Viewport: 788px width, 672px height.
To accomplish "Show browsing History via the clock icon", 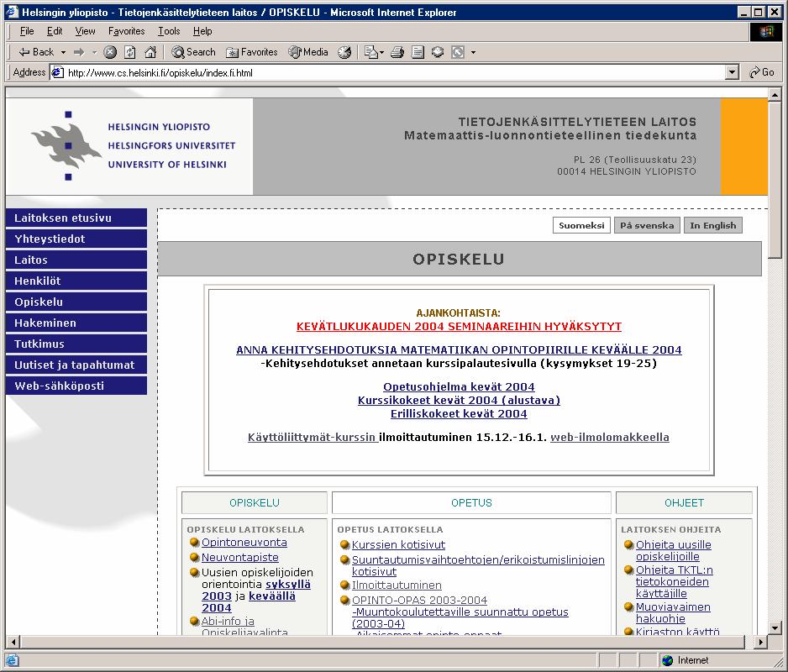I will 344,52.
